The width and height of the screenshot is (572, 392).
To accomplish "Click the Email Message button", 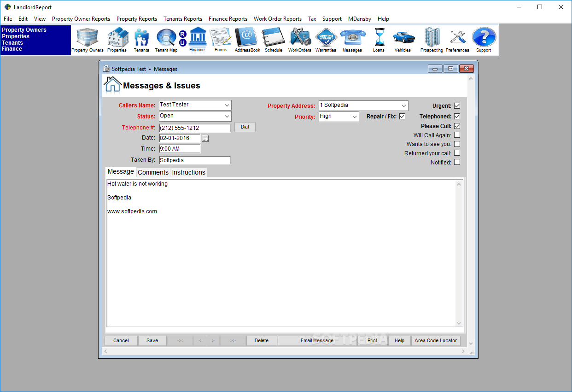I will tap(317, 340).
